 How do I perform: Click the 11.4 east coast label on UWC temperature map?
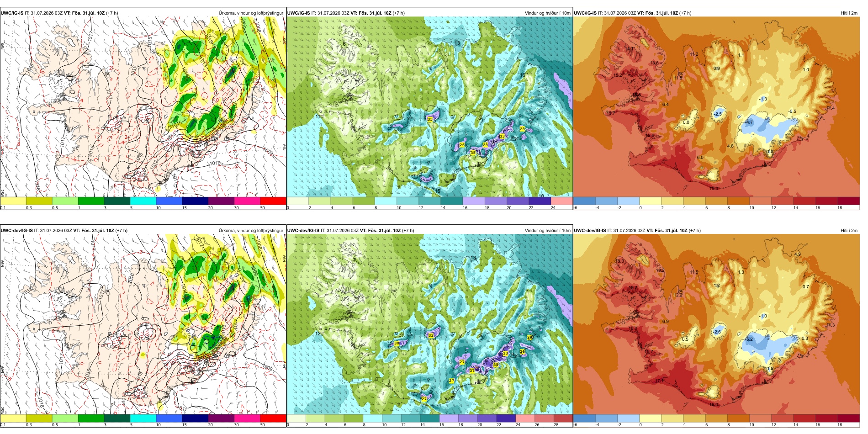point(831,108)
